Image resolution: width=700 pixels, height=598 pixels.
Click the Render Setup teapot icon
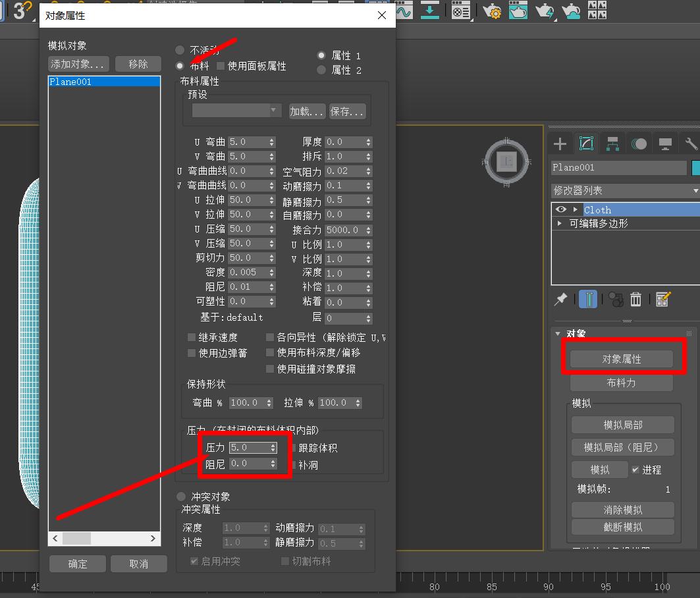pos(492,10)
